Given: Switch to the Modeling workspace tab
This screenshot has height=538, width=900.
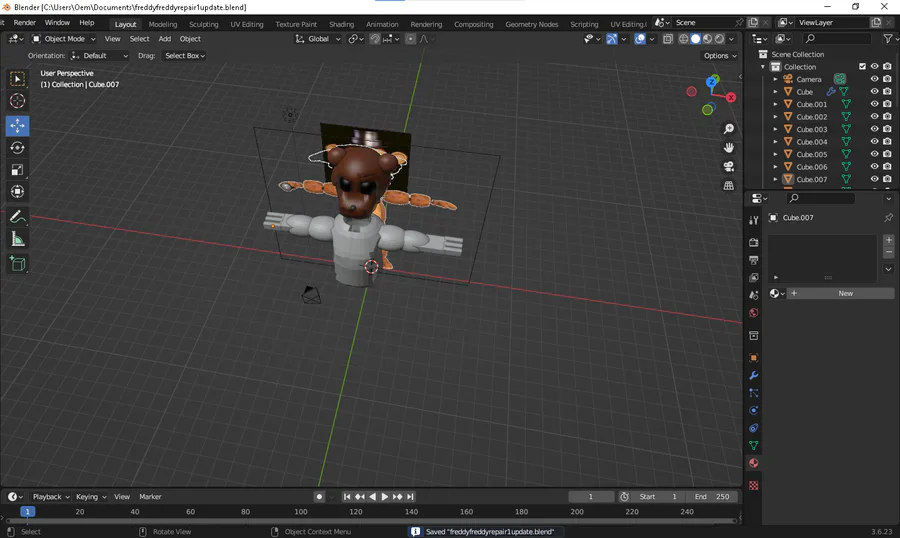Looking at the screenshot, I should click(162, 24).
